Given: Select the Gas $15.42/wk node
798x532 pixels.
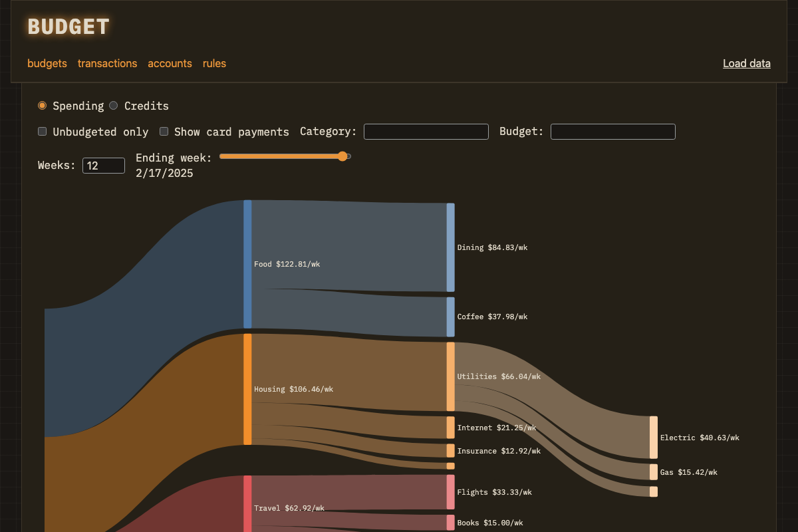Looking at the screenshot, I should (654, 472).
